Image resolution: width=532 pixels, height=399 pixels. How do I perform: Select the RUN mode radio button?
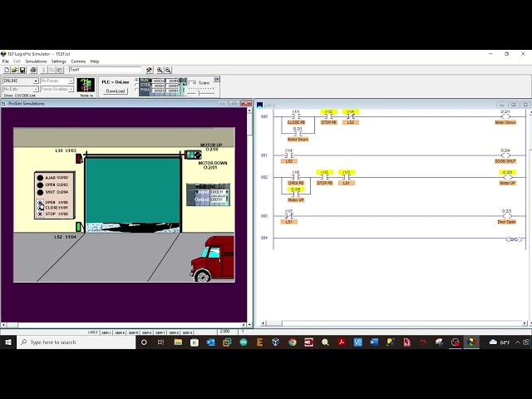click(x=136, y=81)
